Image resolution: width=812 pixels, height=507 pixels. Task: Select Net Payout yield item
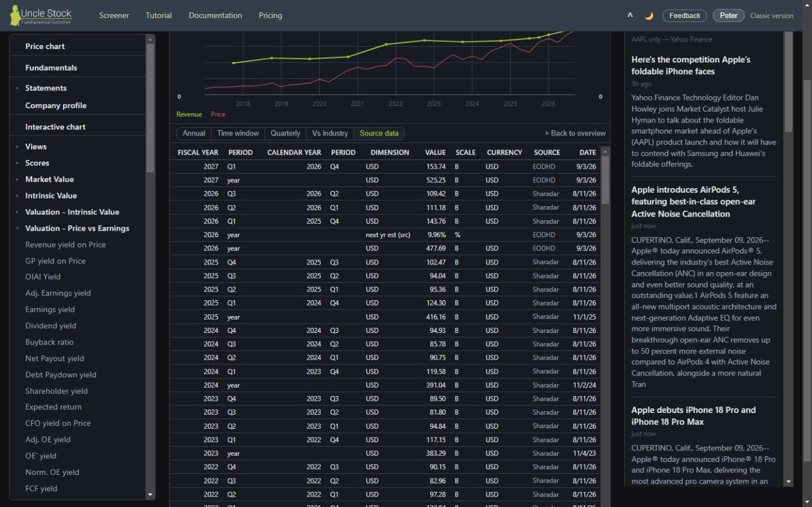(54, 359)
